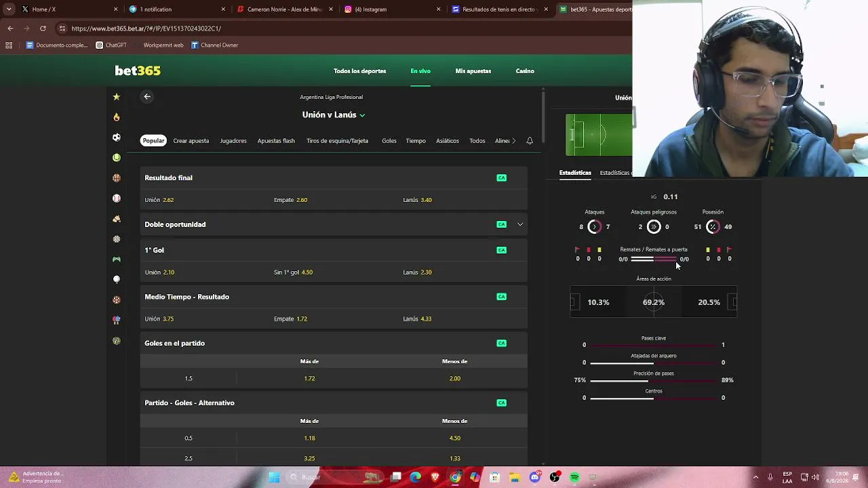
Task: Open the favorites star in the sports sidebar
Action: [117, 97]
